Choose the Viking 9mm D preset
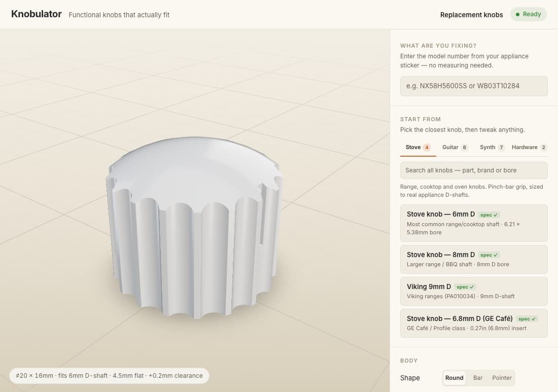 click(474, 291)
